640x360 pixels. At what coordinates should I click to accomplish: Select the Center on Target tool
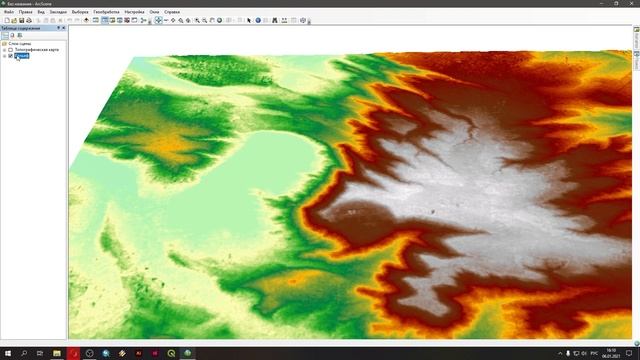pyautogui.click(x=173, y=20)
